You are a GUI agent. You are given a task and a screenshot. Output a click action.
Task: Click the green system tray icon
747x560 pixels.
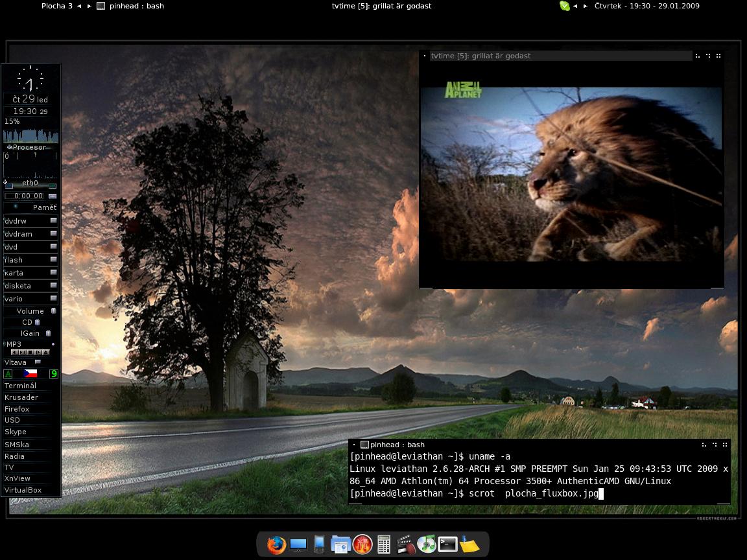pos(565,6)
